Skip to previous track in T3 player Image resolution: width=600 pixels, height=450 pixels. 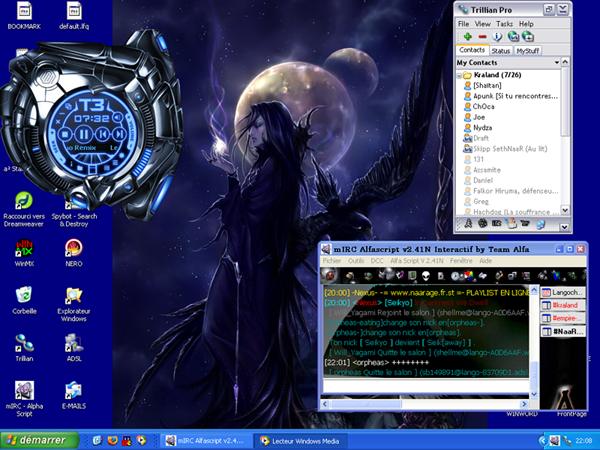(x=102, y=134)
